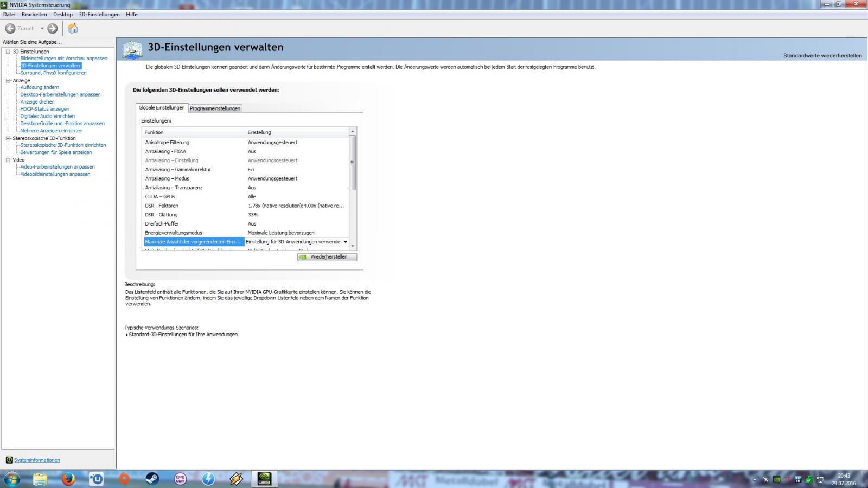Show hidden tray icons arrow
This screenshot has width=868, height=488.
[755, 480]
